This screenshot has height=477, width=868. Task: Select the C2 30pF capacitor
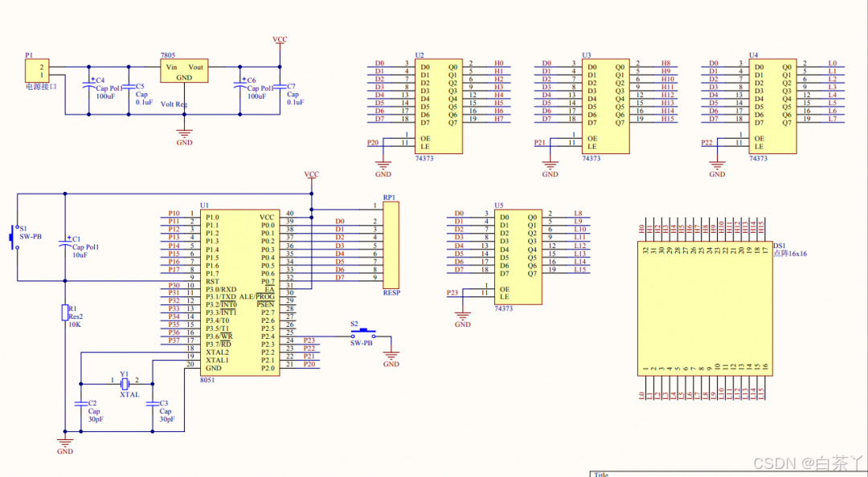click(81, 404)
